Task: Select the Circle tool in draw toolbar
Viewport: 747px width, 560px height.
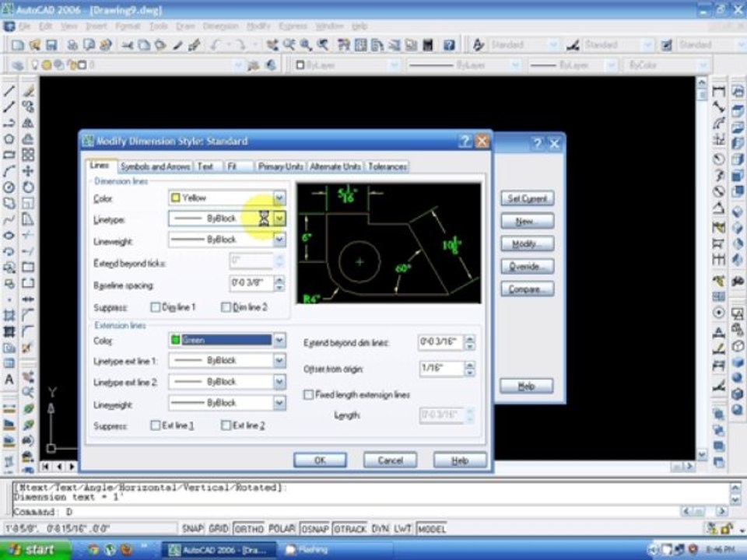Action: pyautogui.click(x=9, y=187)
